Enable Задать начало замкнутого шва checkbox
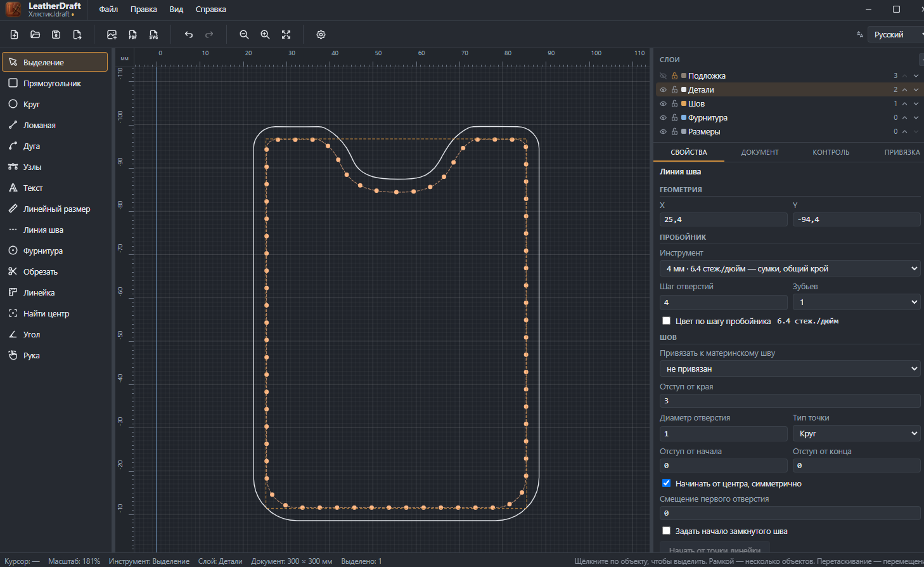This screenshot has height=567, width=924. click(666, 531)
